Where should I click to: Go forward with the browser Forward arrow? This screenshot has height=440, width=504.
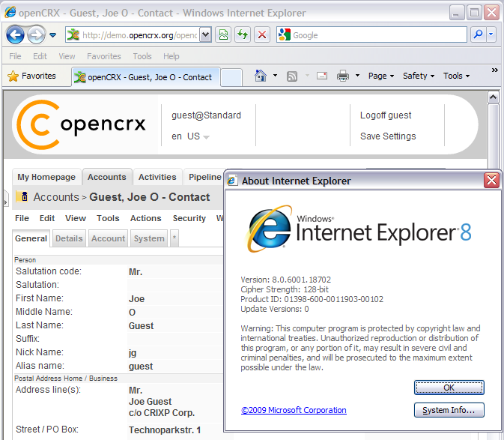coord(36,34)
